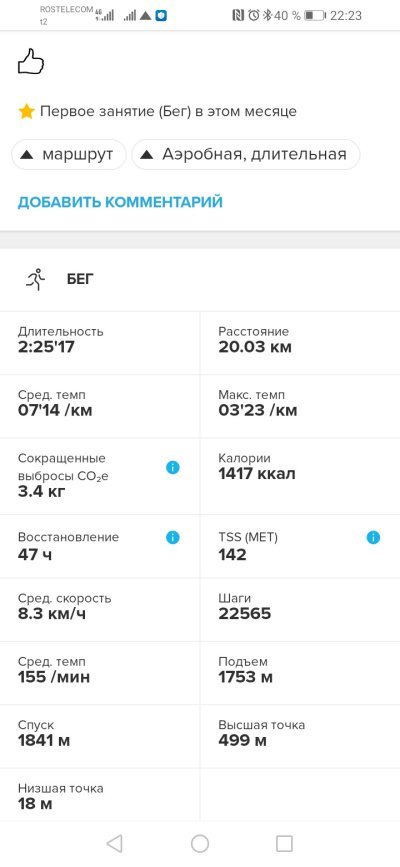The height and width of the screenshot is (867, 400).
Task: Tap Первое занятие (Бег) achievement text
Action: [x=168, y=112]
